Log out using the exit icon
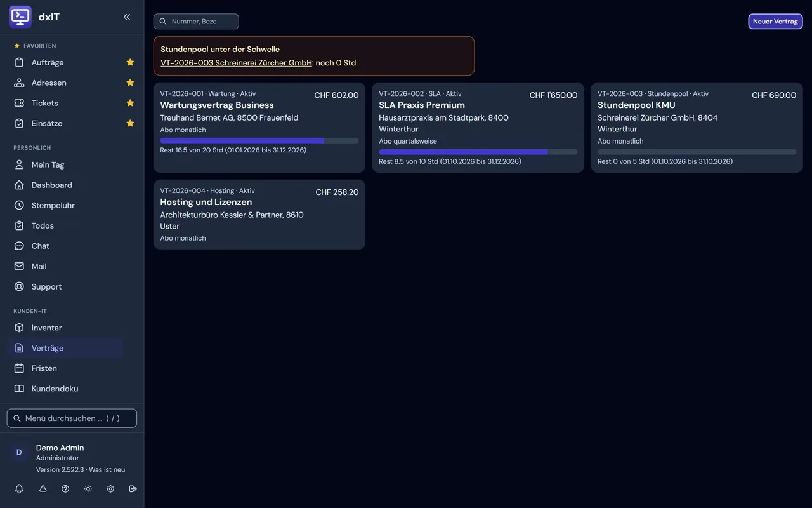 pos(133,489)
